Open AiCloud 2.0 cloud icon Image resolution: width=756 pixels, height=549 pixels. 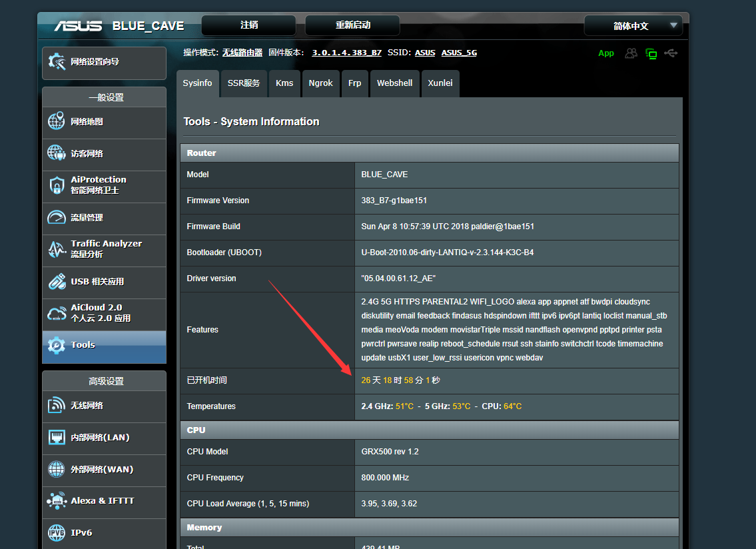coord(57,314)
